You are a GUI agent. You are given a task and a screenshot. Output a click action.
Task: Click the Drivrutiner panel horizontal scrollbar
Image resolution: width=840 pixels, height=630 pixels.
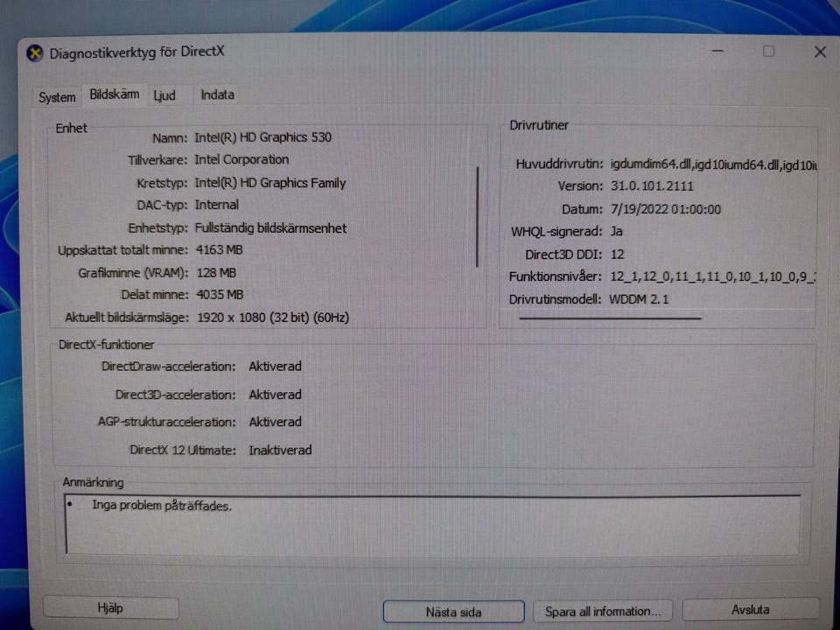click(x=610, y=318)
